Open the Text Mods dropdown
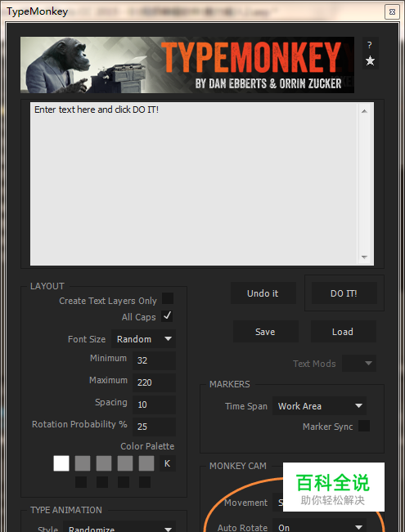Screen dimensions: 405x532 [359, 364]
